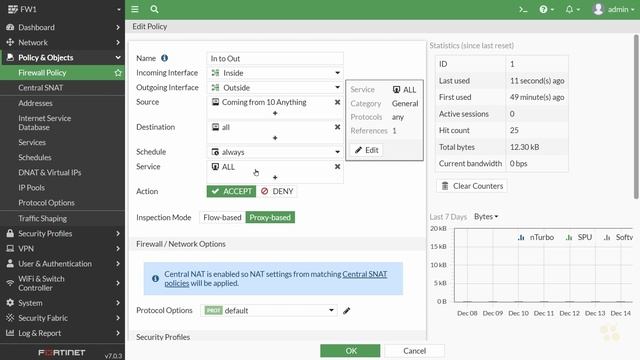Click the favorite star on Firewall Policy

tap(118, 73)
